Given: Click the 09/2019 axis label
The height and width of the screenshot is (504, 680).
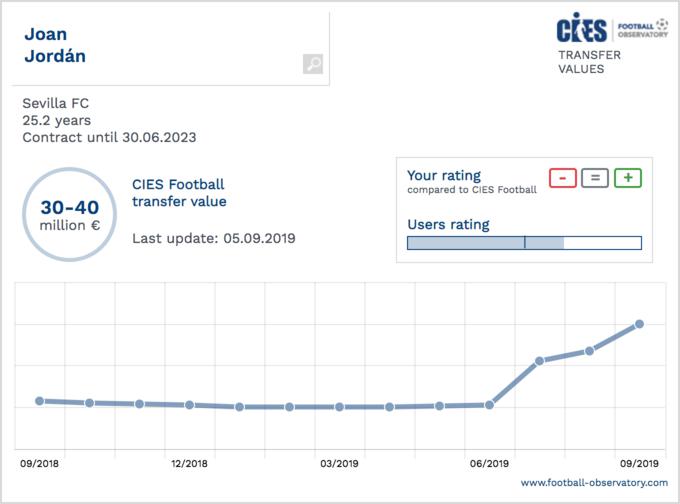Looking at the screenshot, I should (x=639, y=464).
